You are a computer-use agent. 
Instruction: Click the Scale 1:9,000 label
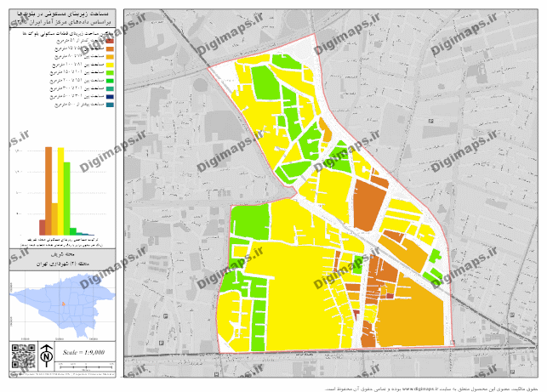coord(83,353)
